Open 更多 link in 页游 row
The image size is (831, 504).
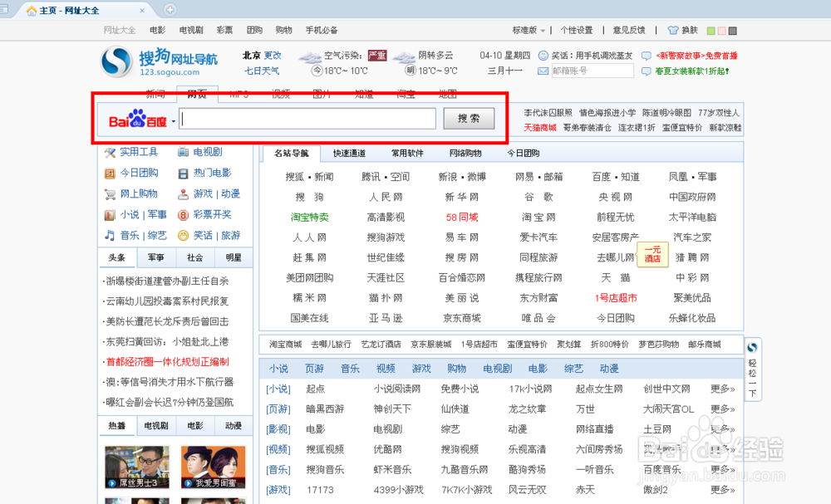tap(723, 409)
